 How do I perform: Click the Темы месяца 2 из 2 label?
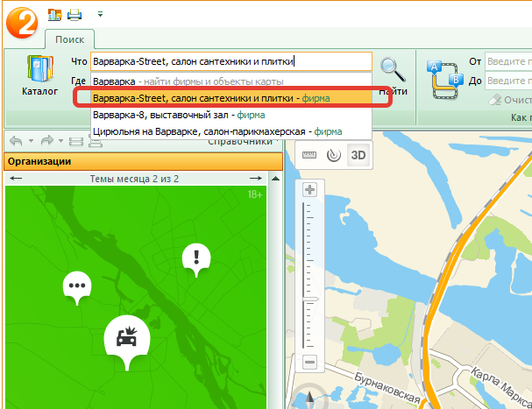click(134, 179)
